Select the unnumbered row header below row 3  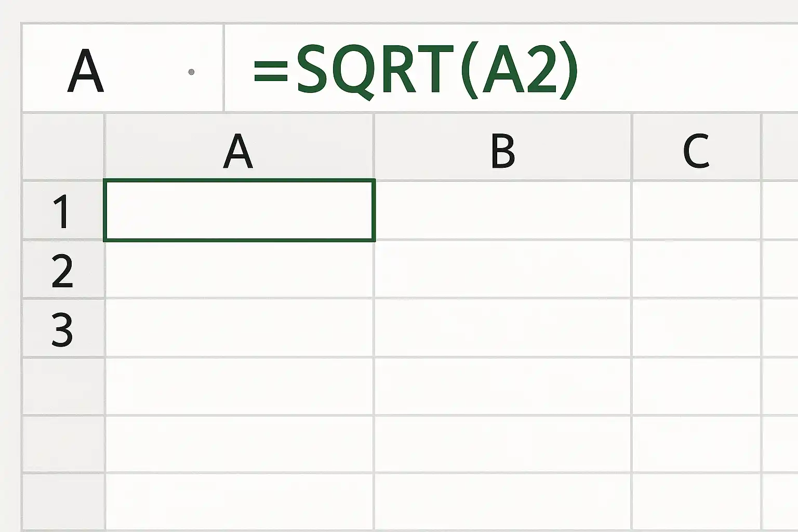point(63,386)
